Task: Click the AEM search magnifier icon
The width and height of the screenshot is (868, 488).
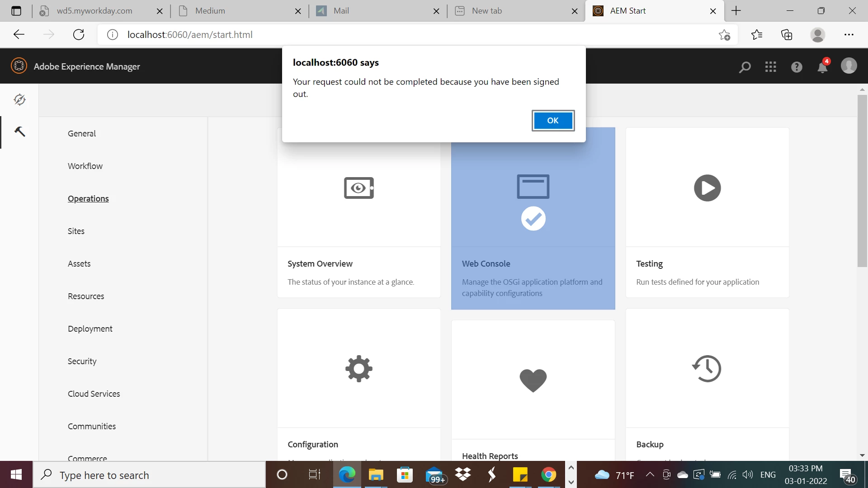Action: coord(745,67)
